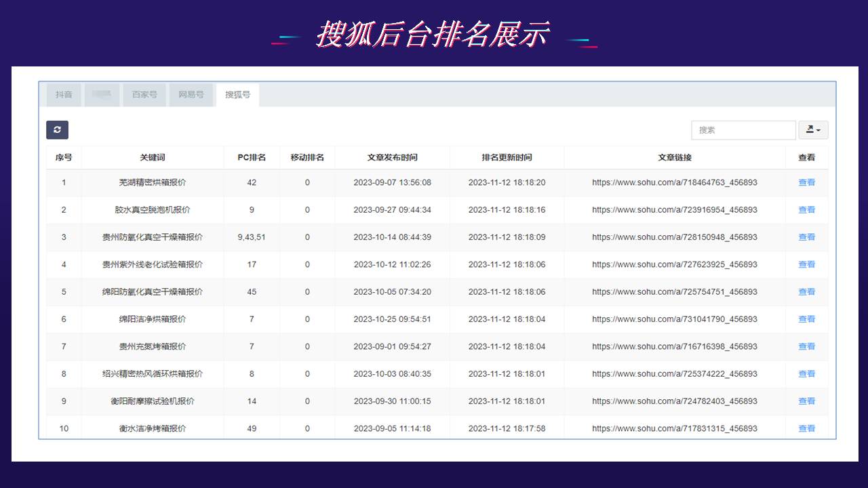Click article URL 731041790_456893
Screen dimensions: 868x488
coord(674,319)
